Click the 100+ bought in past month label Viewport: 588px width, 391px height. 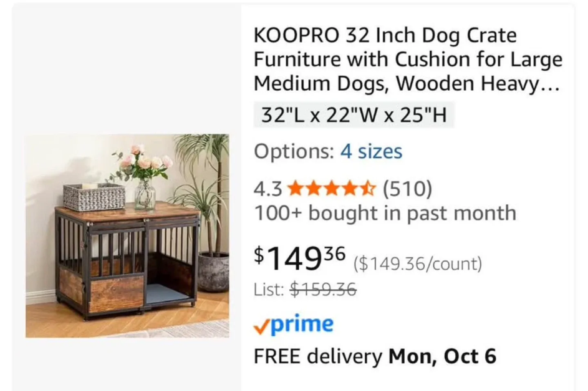pyautogui.click(x=385, y=213)
